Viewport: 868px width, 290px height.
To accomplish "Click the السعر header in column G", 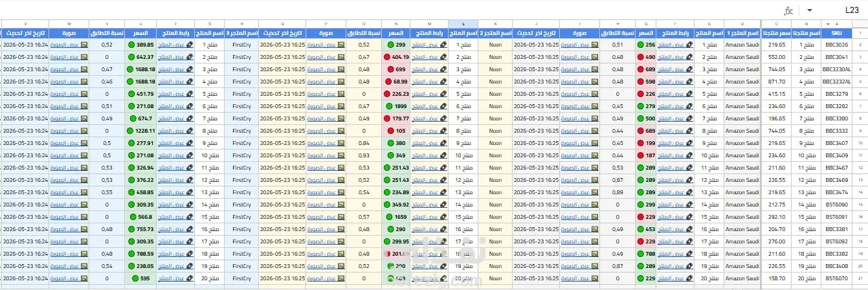I will (x=645, y=33).
